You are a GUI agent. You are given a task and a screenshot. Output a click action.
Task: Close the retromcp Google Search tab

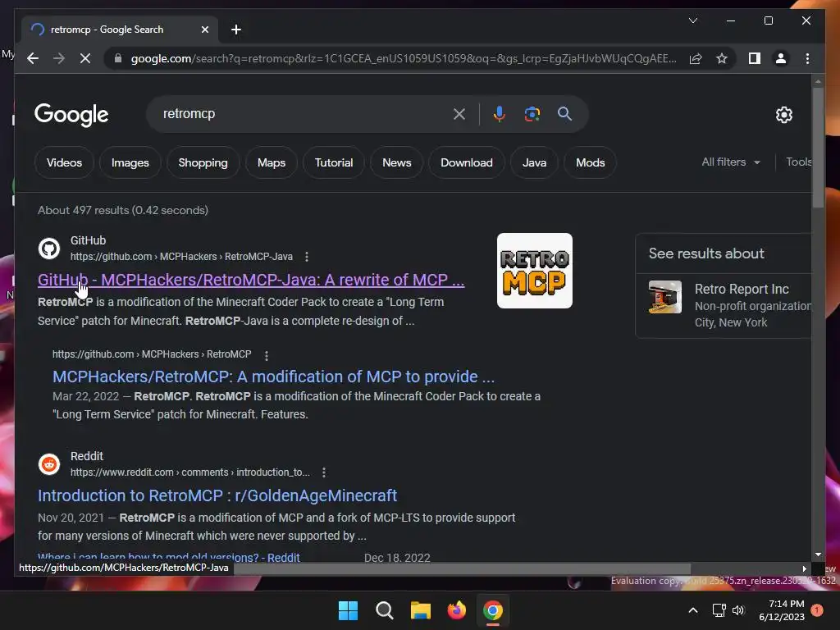pyautogui.click(x=204, y=30)
